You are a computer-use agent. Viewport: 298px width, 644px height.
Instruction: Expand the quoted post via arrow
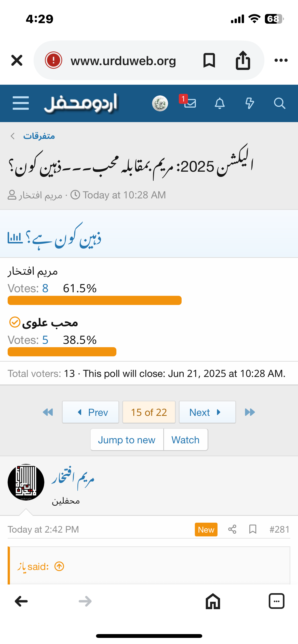59,566
